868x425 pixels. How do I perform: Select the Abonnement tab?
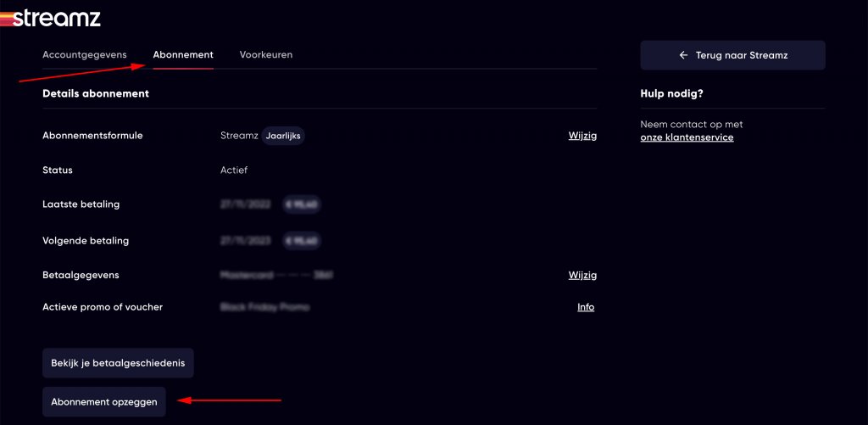click(x=183, y=55)
